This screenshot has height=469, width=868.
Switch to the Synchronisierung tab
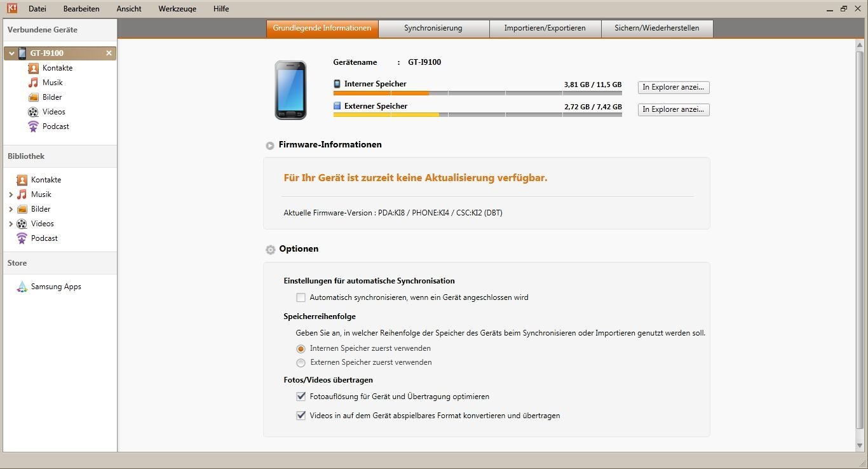click(x=433, y=29)
